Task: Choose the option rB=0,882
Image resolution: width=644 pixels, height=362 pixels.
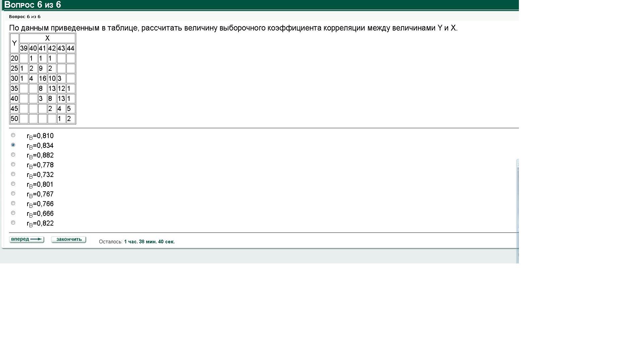Action: [x=13, y=155]
